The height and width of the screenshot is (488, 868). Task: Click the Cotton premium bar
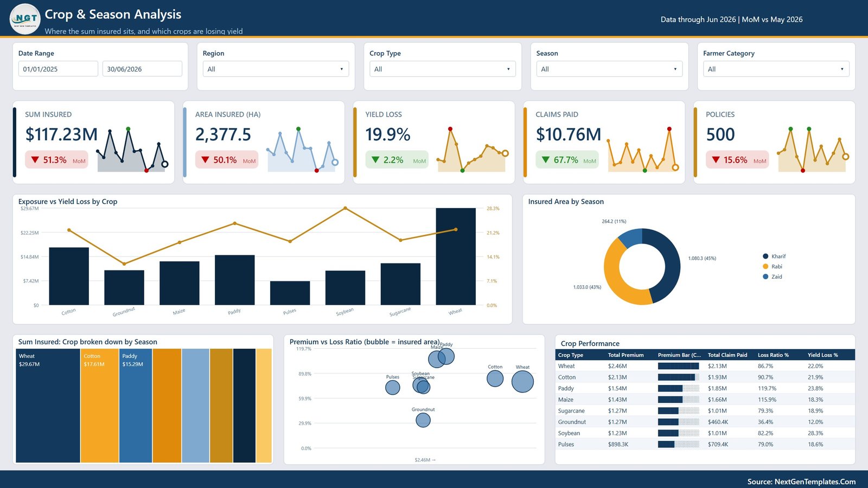(x=679, y=377)
